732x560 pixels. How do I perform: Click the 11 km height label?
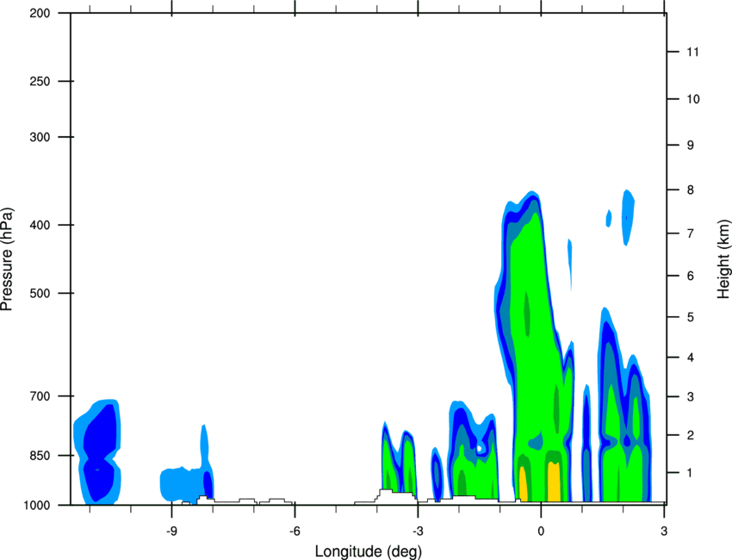click(x=692, y=52)
